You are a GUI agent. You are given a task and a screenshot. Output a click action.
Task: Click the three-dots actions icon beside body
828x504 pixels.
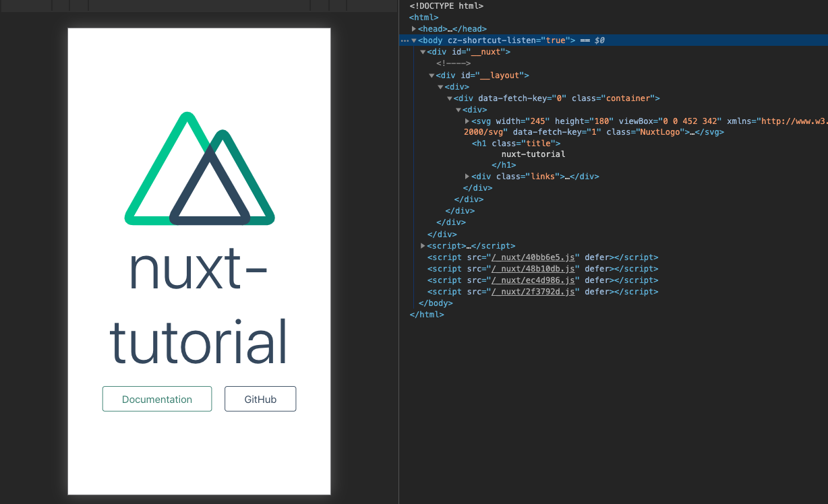[x=405, y=40]
